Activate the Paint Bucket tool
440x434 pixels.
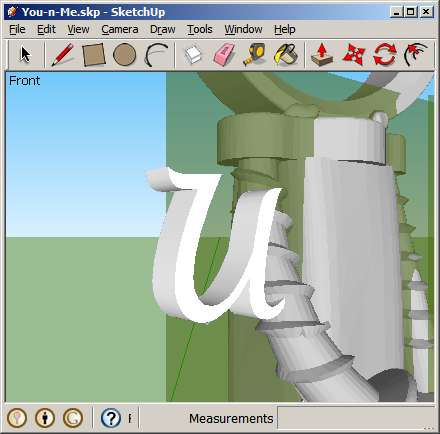point(286,54)
